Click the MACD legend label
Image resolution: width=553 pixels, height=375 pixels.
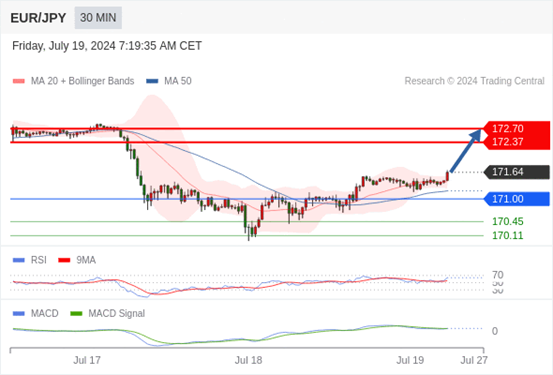click(45, 314)
